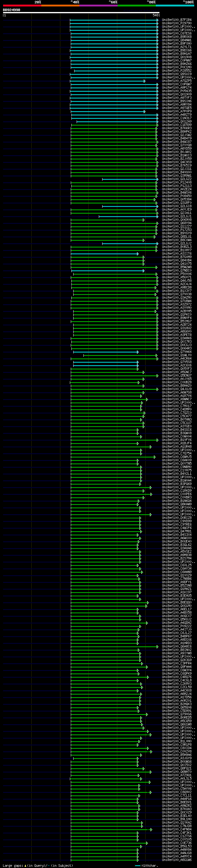
Task: Click the query end position 548
Action: [x=155, y=15]
